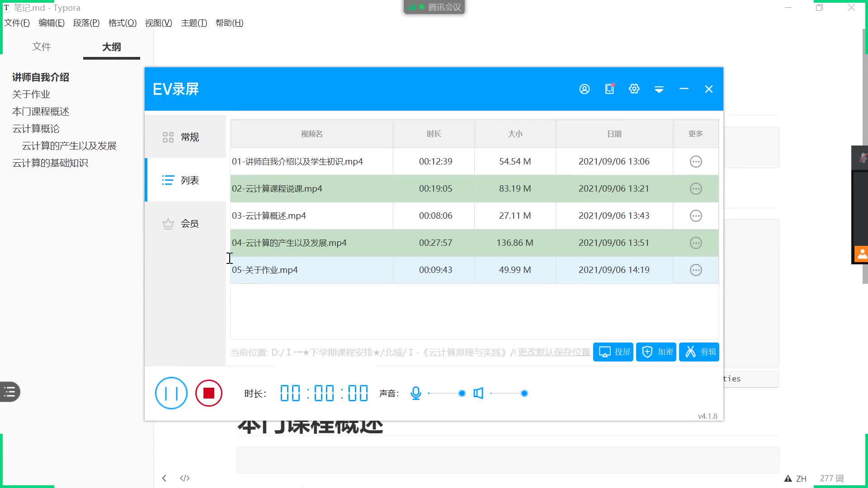Select video 02-云计算课程说课.mp4
868x488 pixels.
click(474, 188)
